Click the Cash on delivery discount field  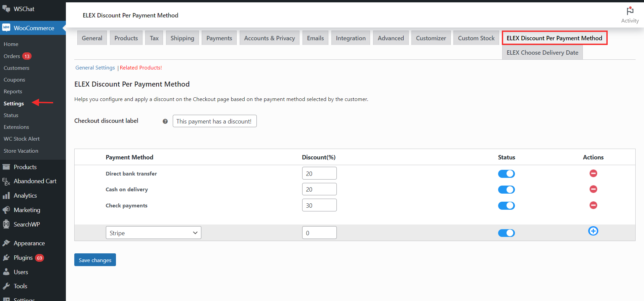(319, 189)
